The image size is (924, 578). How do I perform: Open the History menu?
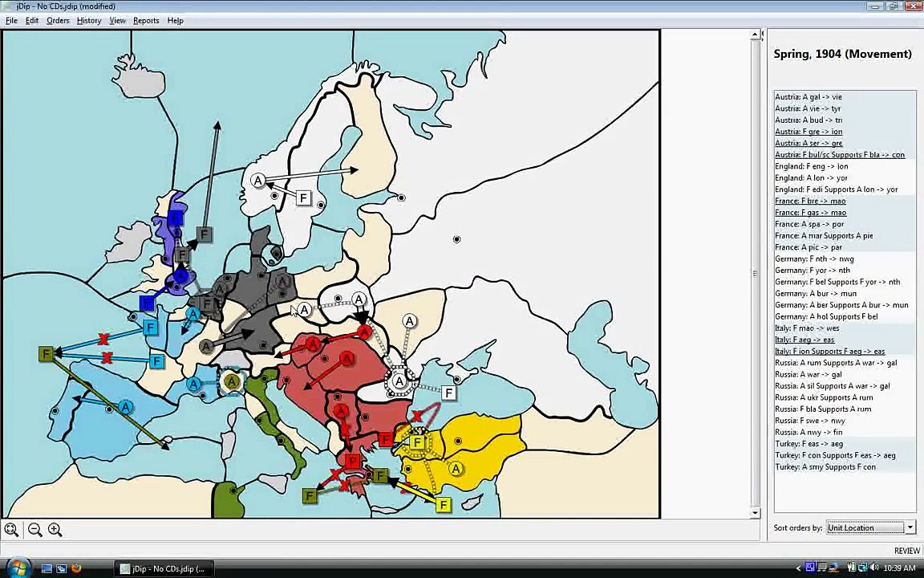89,21
